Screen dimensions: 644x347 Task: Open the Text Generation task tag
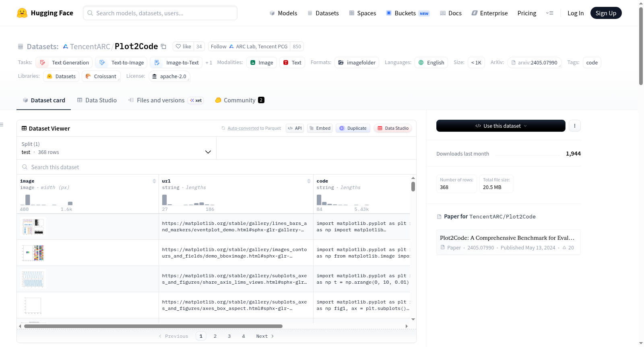(64, 62)
